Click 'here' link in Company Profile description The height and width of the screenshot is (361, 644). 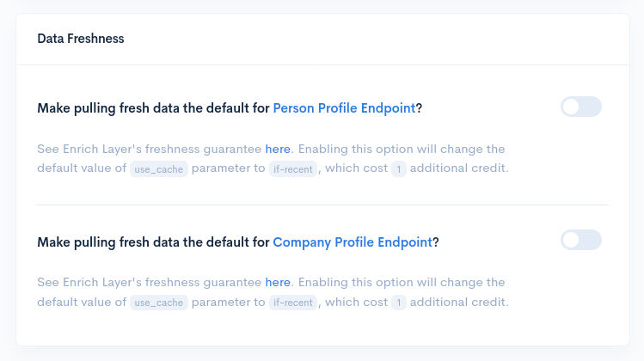click(278, 282)
